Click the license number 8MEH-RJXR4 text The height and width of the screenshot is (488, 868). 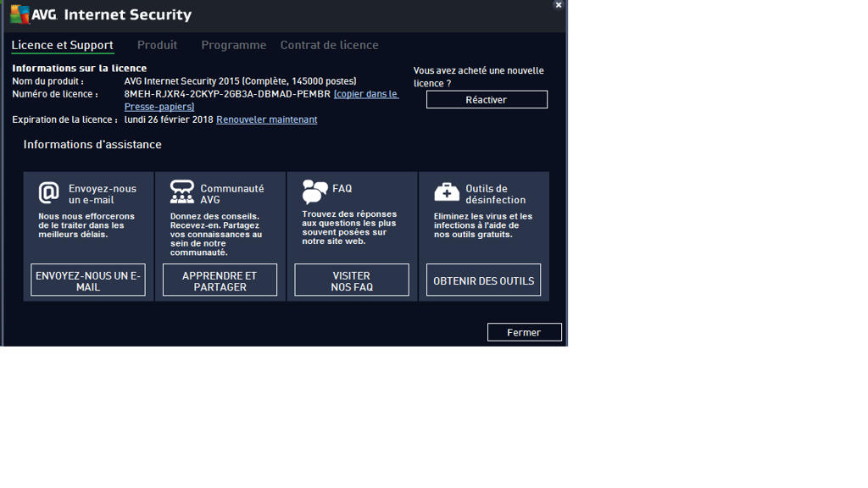pos(227,94)
